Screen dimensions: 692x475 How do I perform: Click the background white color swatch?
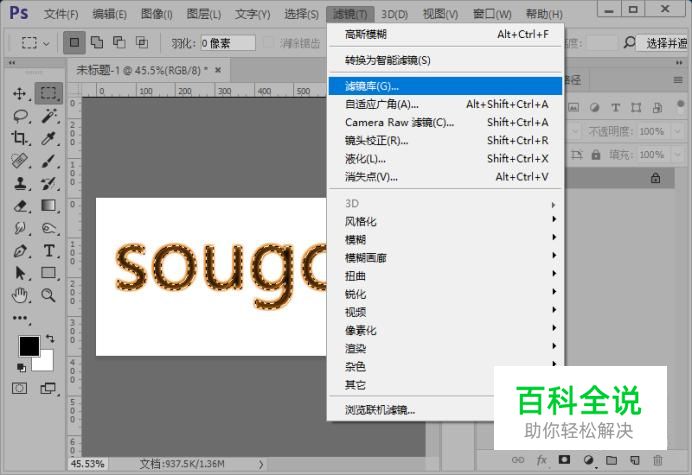pyautogui.click(x=46, y=363)
